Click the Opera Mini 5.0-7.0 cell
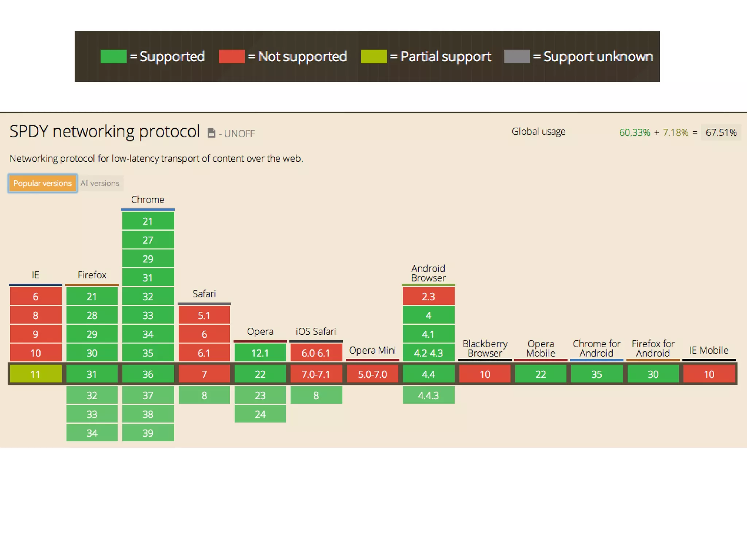Image resolution: width=747 pixels, height=560 pixels. 372,374
